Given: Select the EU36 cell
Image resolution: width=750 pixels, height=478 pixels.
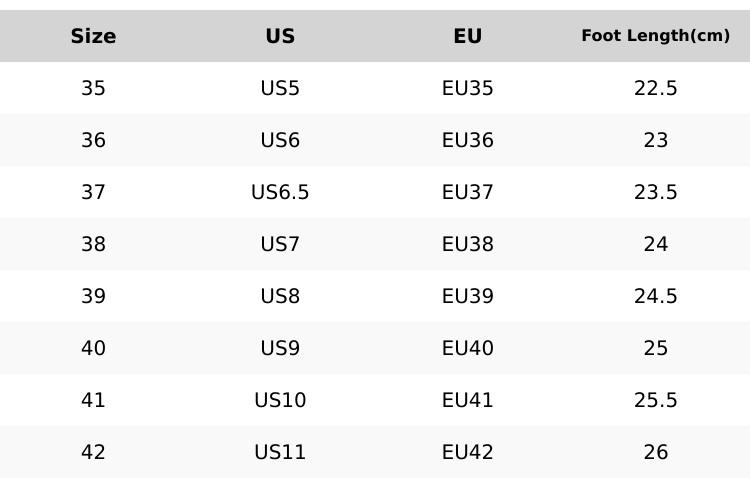Looking at the screenshot, I should tap(467, 141).
